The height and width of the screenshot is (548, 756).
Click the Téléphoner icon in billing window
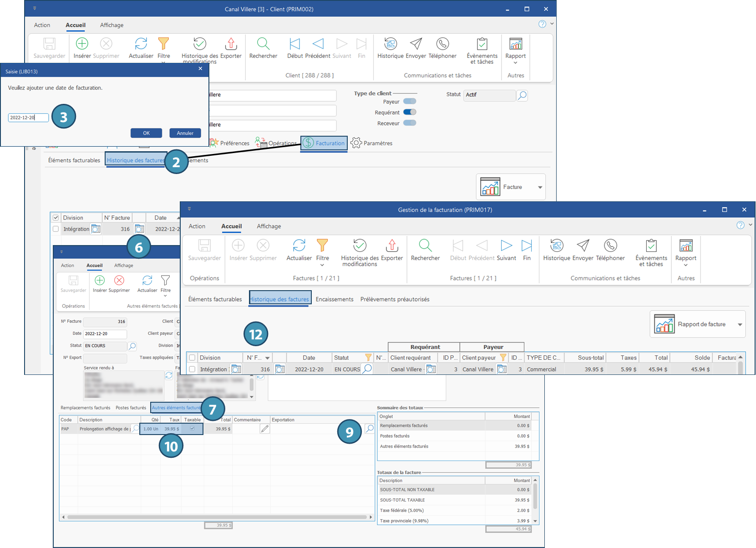pos(610,246)
